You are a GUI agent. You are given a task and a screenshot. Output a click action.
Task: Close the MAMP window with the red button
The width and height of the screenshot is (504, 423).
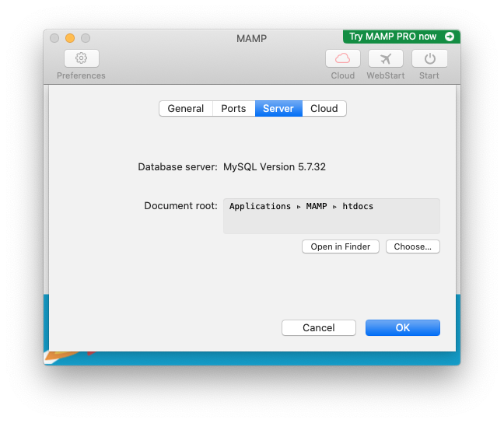tap(54, 38)
